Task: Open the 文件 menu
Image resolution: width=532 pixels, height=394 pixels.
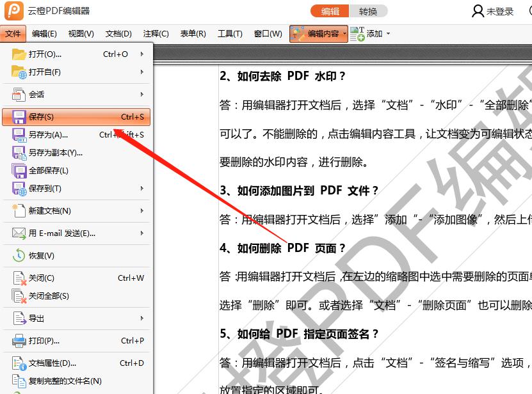Action: click(13, 33)
